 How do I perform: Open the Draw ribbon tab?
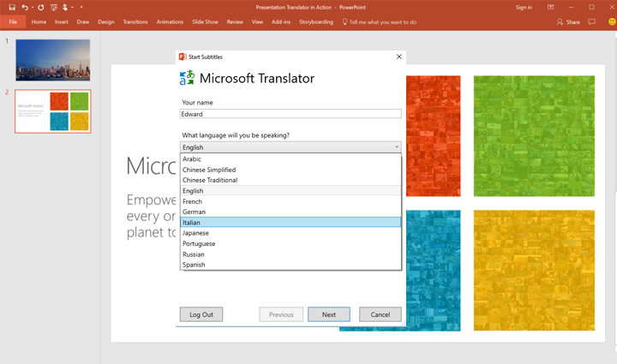click(82, 22)
